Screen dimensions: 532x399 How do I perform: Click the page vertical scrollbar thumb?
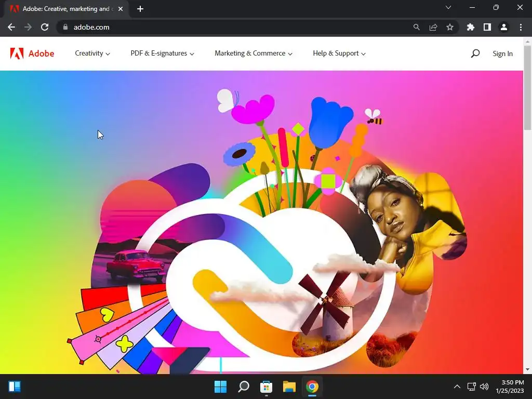pyautogui.click(x=527, y=87)
